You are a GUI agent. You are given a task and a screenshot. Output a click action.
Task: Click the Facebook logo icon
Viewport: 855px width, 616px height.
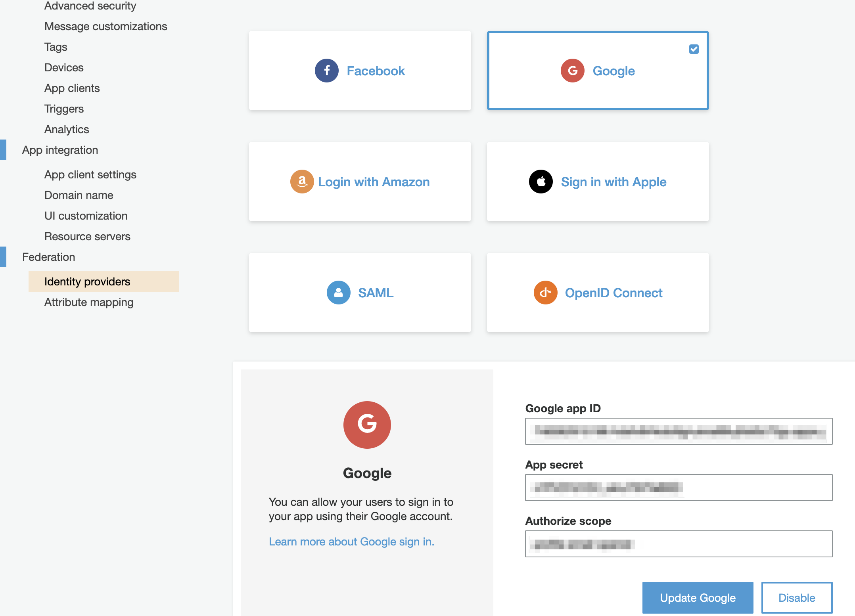point(326,71)
